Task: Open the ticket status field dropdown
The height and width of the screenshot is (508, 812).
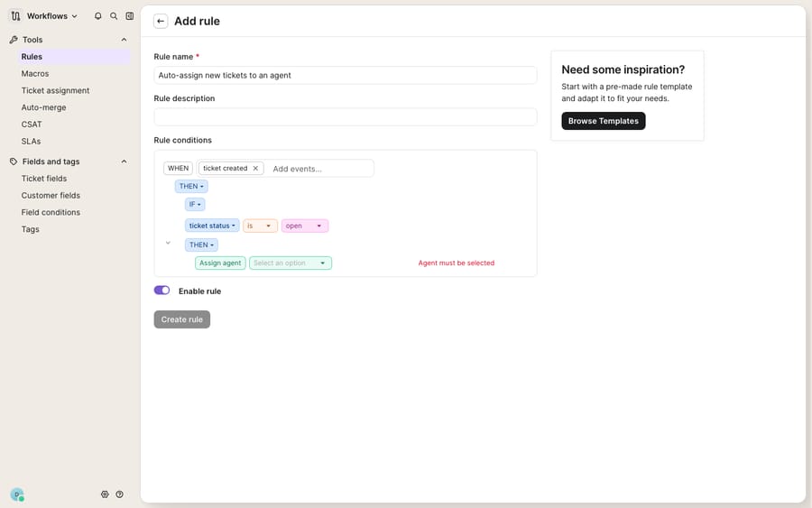Action: pos(212,226)
